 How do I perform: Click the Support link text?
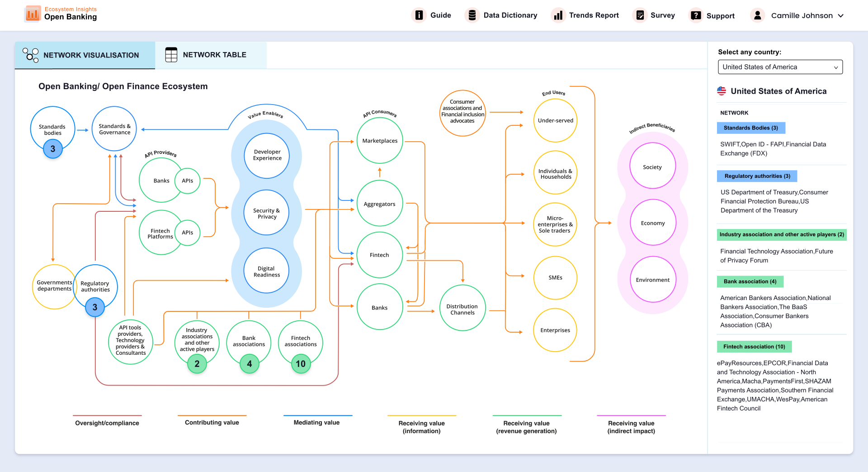pyautogui.click(x=721, y=16)
